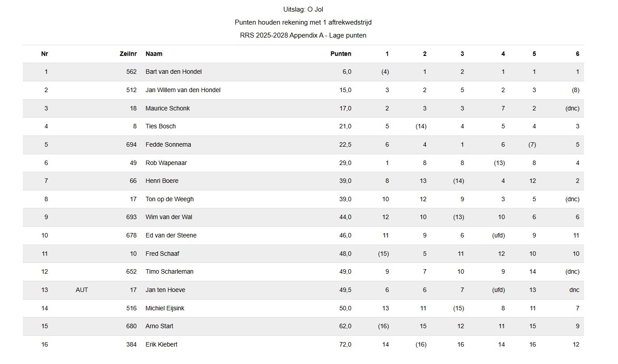Click the Naam column header
This screenshot has width=618, height=364.
click(x=154, y=54)
